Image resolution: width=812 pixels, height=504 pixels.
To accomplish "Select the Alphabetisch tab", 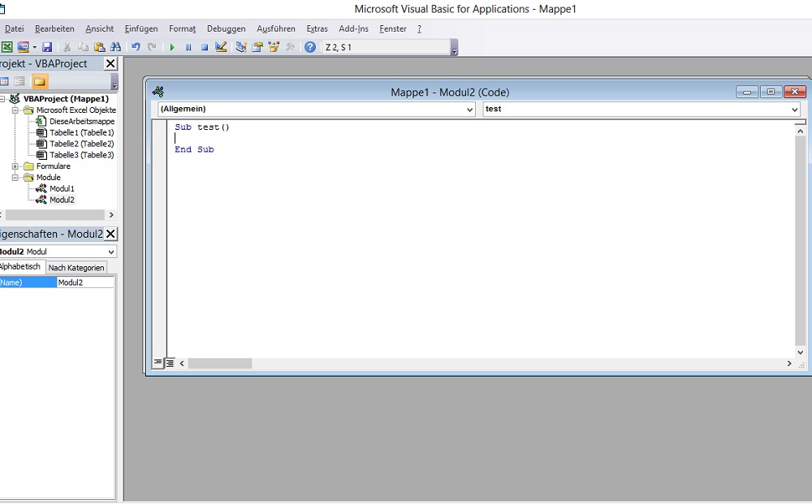I will 21,267.
